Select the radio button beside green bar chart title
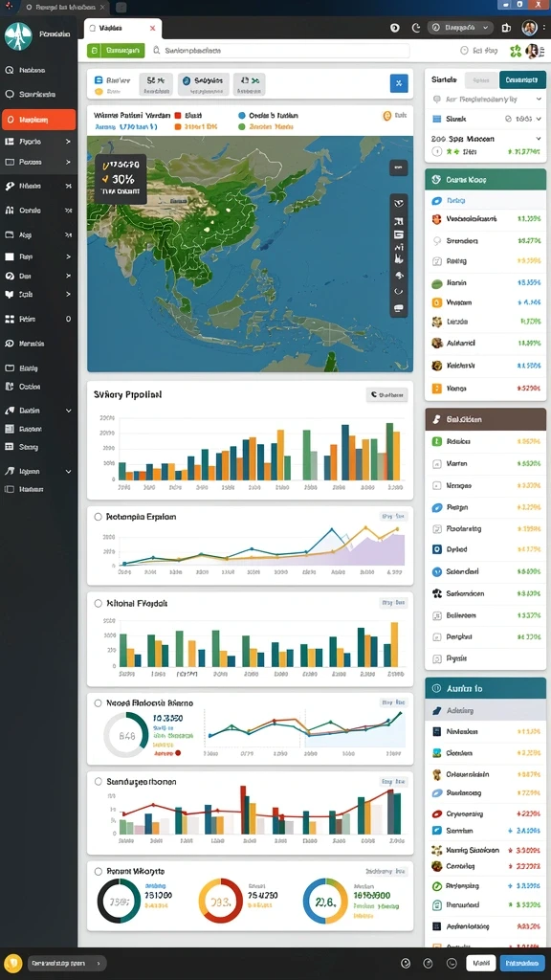This screenshot has height=980, width=551. pos(98,604)
